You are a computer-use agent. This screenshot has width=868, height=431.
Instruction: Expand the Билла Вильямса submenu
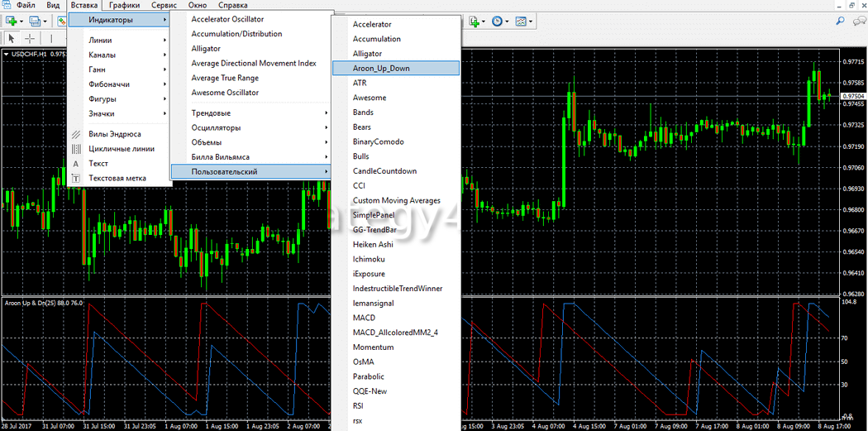click(x=220, y=157)
